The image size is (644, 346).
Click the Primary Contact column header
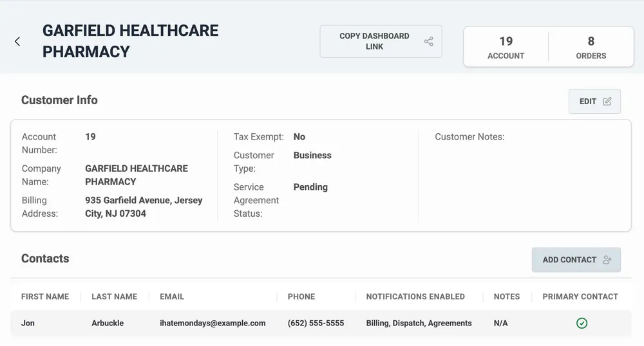(580, 296)
